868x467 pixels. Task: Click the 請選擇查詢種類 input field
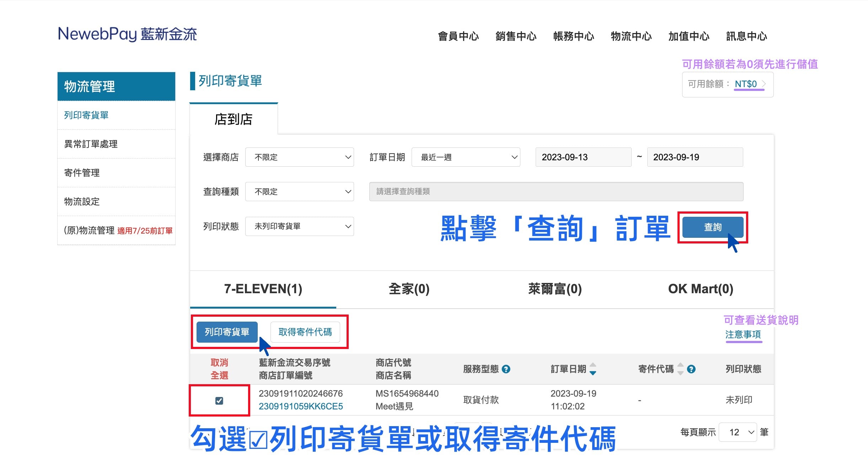[556, 192]
